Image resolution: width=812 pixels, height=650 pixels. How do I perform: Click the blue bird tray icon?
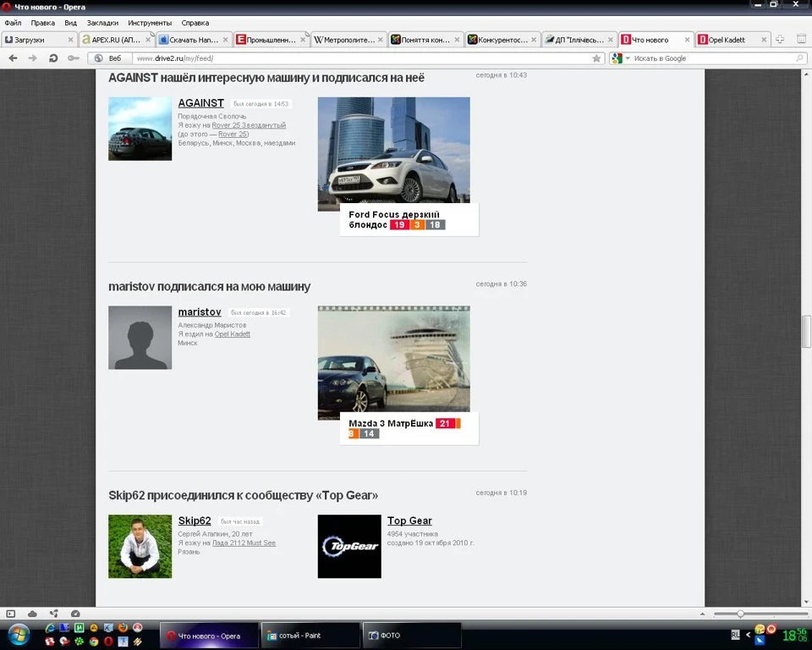(760, 641)
